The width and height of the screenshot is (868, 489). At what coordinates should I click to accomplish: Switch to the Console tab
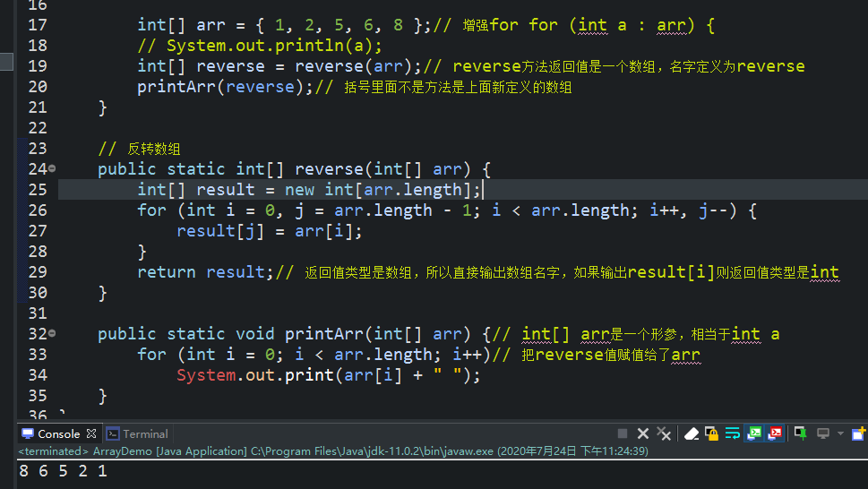59,434
